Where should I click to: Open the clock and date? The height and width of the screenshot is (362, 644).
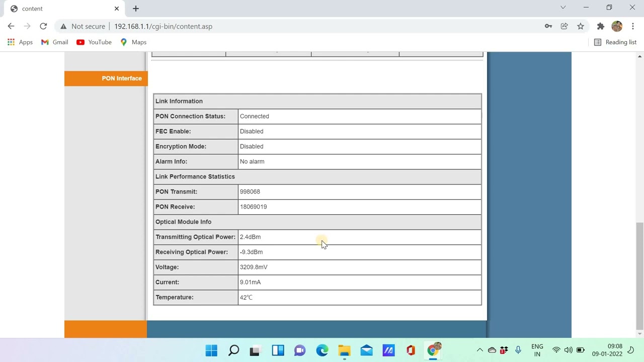coord(607,350)
